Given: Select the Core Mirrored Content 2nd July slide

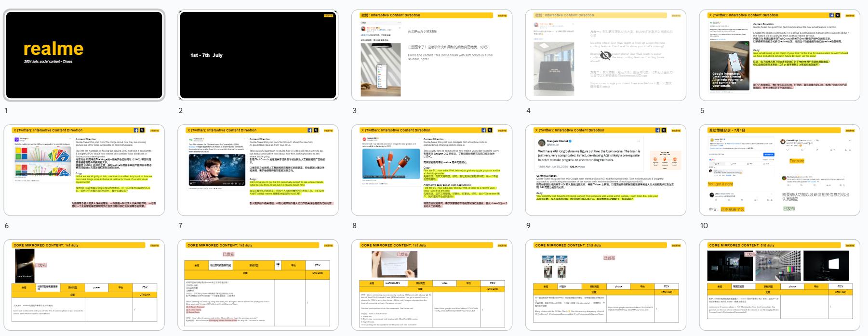Looking at the screenshot, I should pyautogui.click(x=606, y=285).
